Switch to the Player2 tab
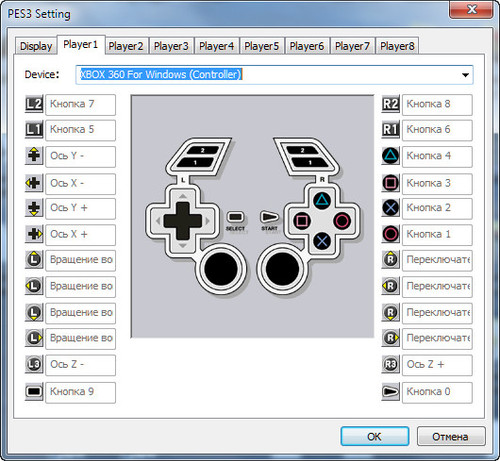 click(x=126, y=46)
